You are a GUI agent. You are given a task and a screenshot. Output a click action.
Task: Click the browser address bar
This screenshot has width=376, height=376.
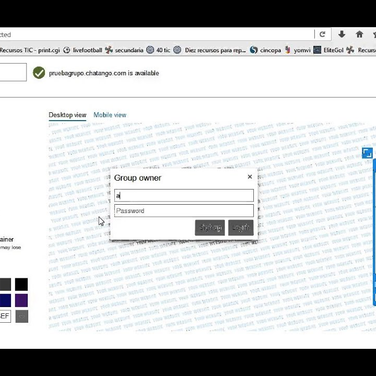(x=157, y=34)
